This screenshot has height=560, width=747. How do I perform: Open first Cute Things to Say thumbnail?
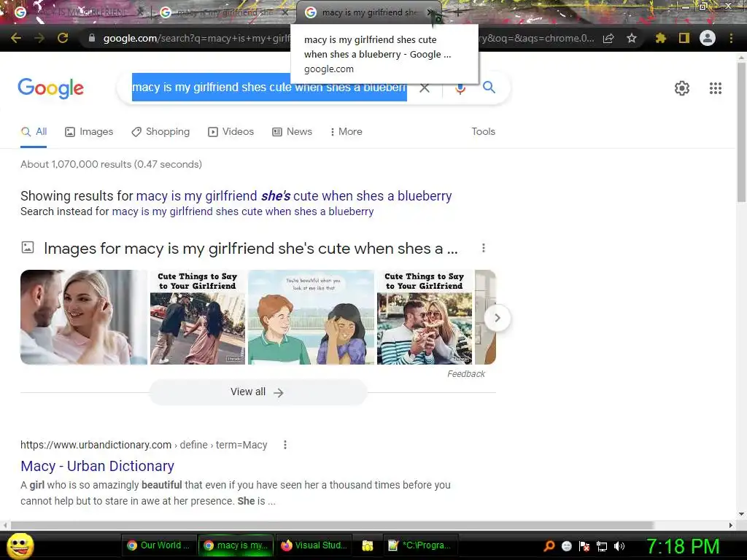tap(197, 317)
